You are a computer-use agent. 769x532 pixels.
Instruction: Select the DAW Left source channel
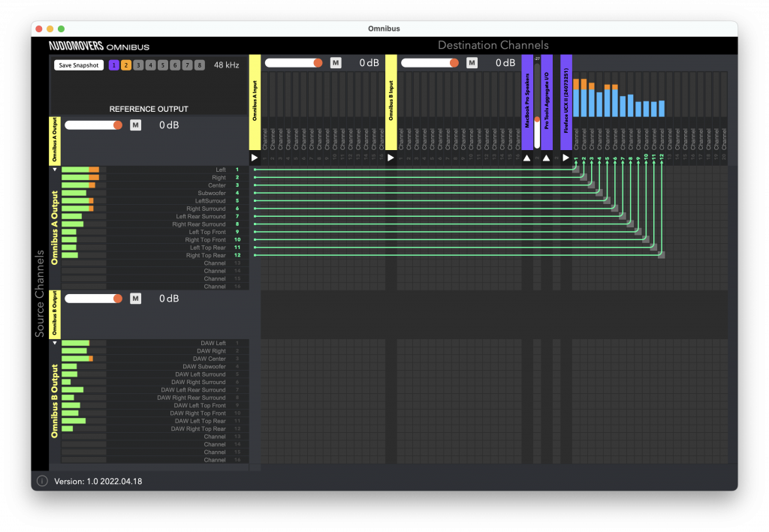click(x=155, y=343)
